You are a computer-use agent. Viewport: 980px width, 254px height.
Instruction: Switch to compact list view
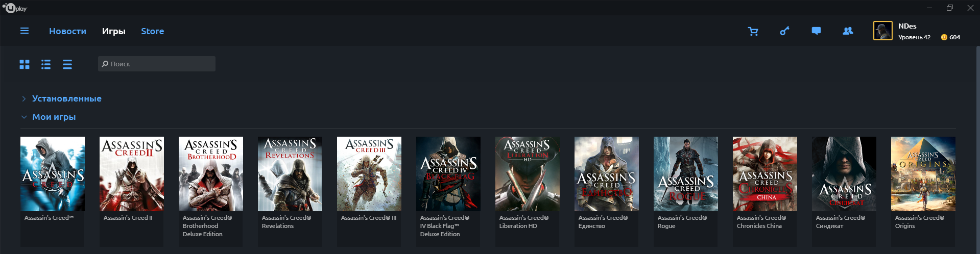(67, 64)
